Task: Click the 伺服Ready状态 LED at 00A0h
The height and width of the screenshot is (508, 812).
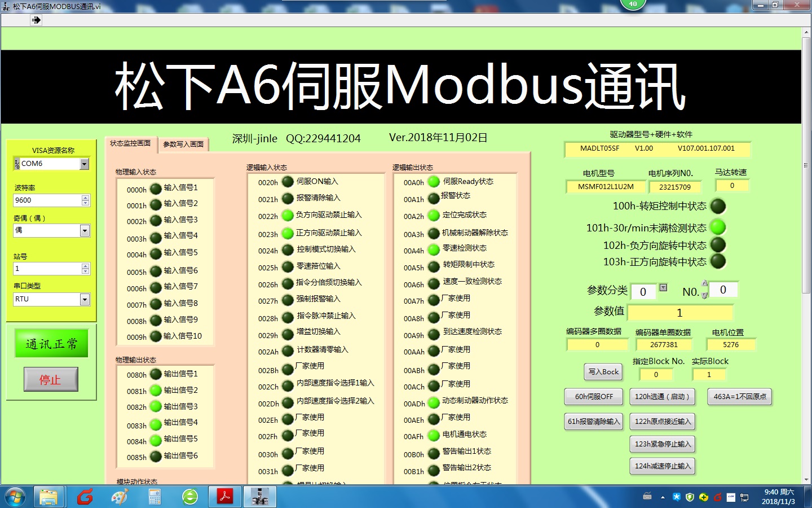Action: pyautogui.click(x=434, y=182)
